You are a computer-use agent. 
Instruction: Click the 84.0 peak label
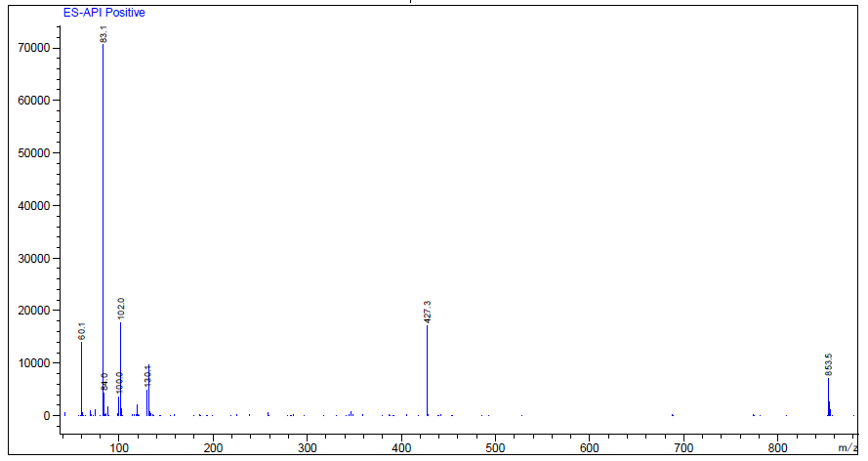(104, 382)
